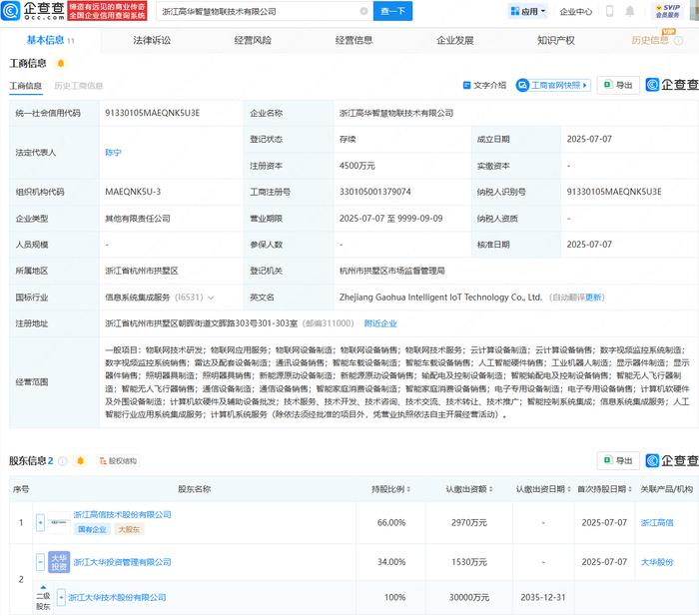Click legal representative 陈宁

tap(113, 153)
